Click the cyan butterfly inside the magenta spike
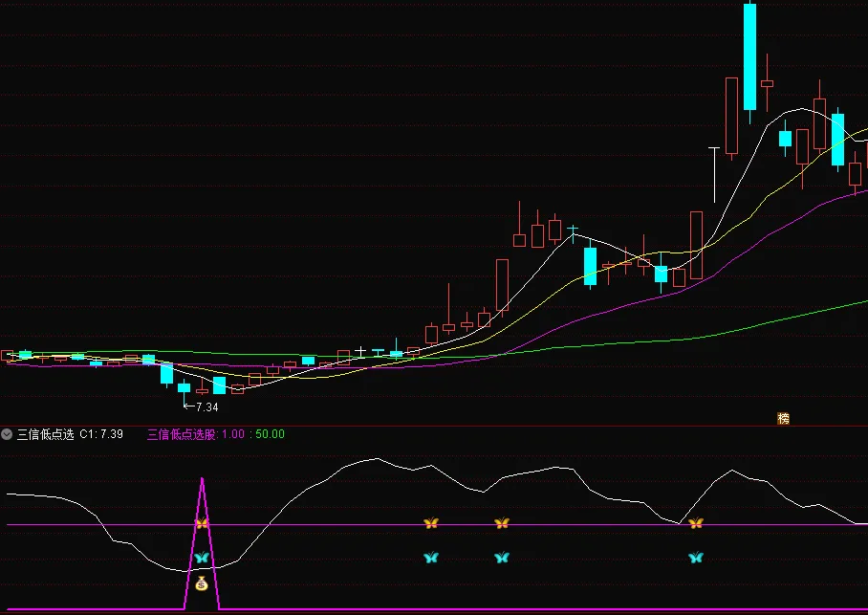 202,558
